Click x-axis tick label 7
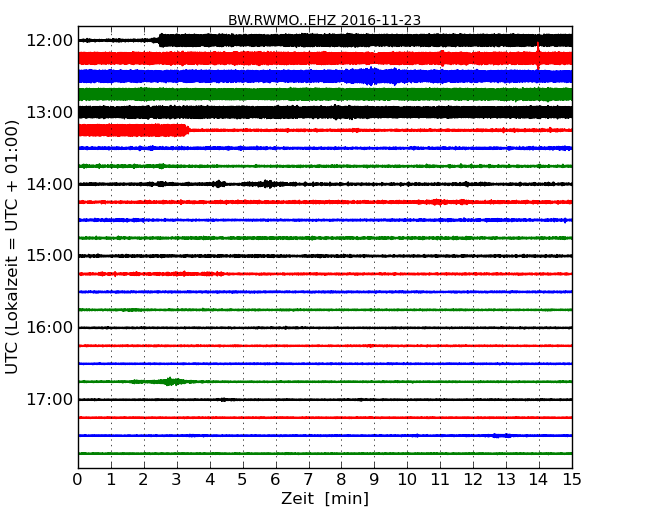 [x=308, y=479]
